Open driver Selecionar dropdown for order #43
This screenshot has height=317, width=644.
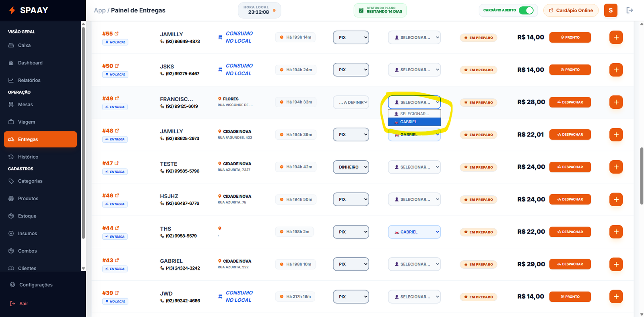click(414, 264)
